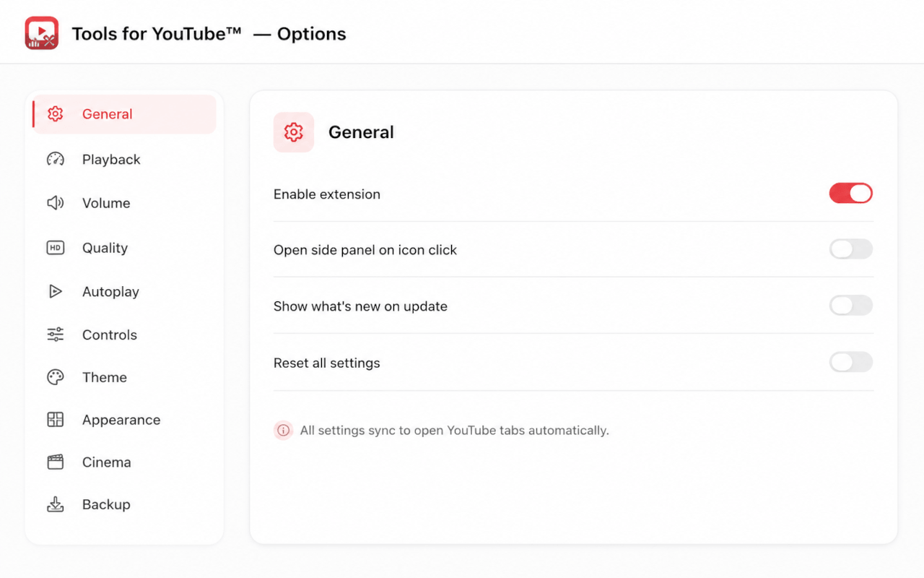Click the Controls sliders icon
924x578 pixels.
(56, 335)
